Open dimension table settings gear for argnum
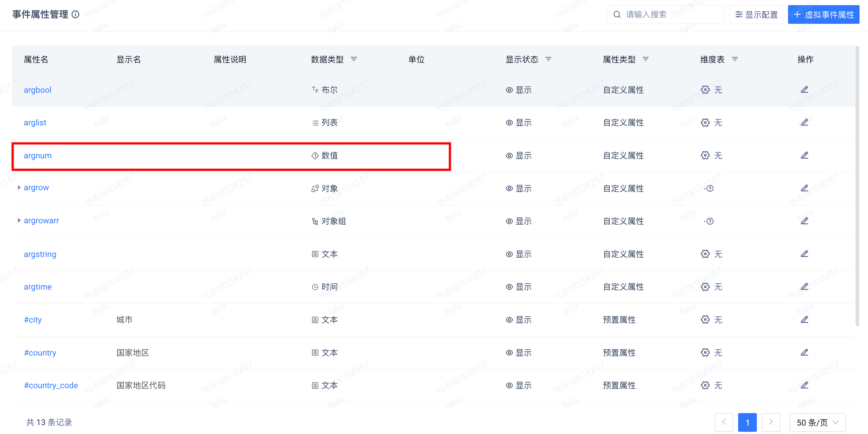 (705, 155)
